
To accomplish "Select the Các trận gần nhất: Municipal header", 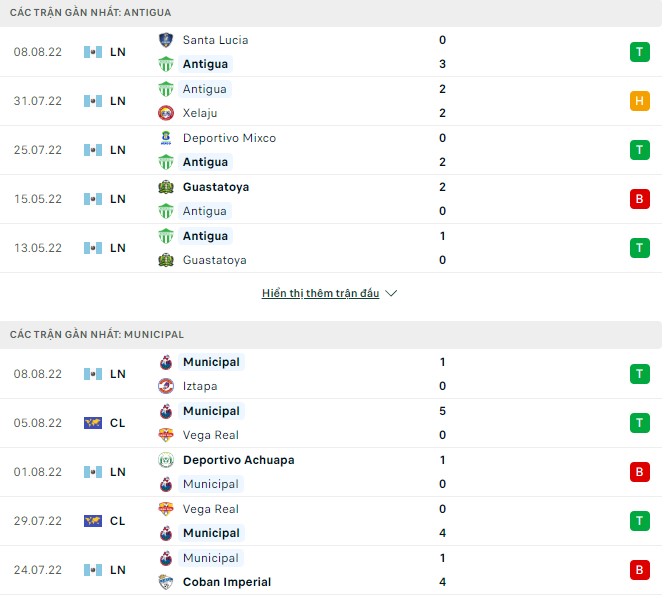I will pyautogui.click(x=97, y=334).
